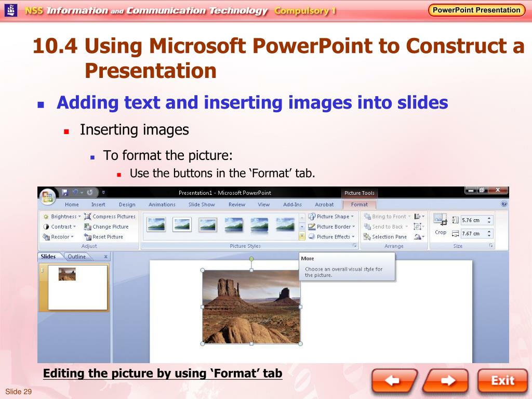Click the Save icon in quick access toolbar
532x399 pixels.
point(65,192)
